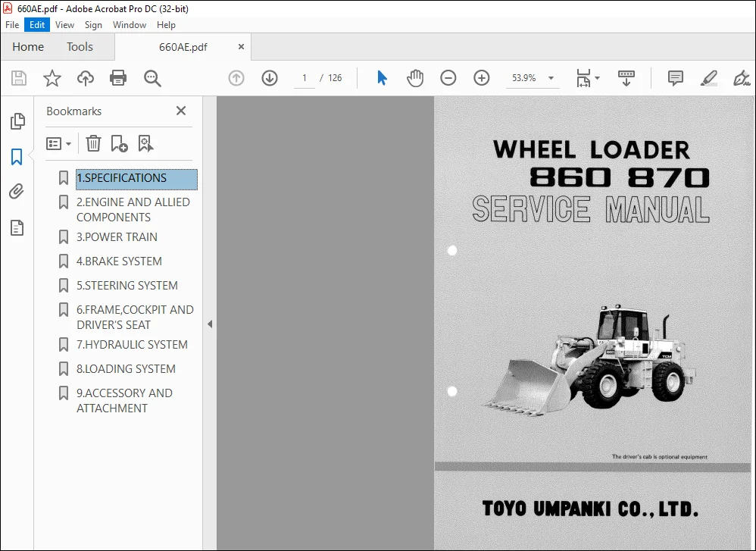Open bookmark 5.STEERING SYSTEM

click(x=127, y=286)
